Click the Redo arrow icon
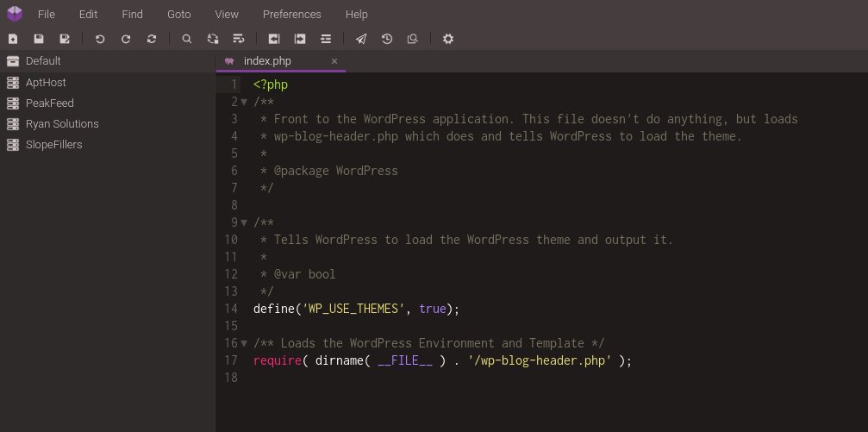Screen dimensions: 868x432 (126, 39)
